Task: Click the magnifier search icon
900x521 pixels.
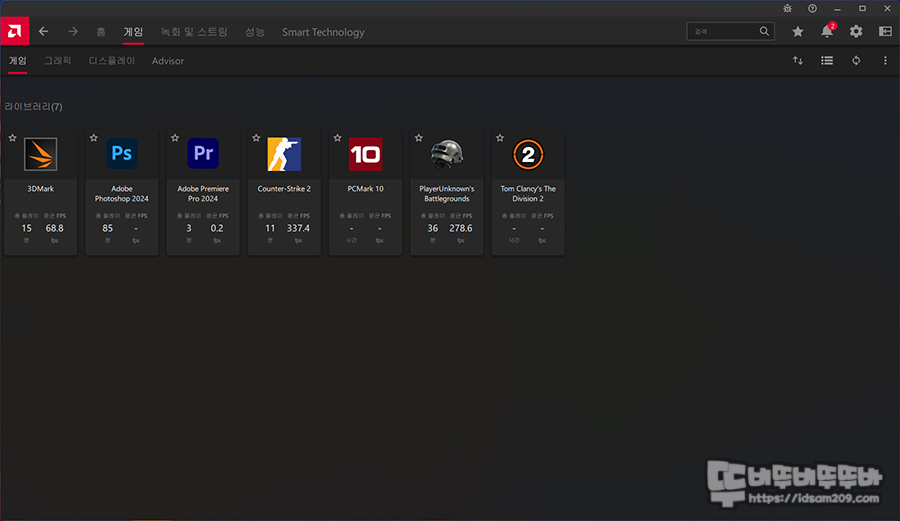Action: click(764, 32)
